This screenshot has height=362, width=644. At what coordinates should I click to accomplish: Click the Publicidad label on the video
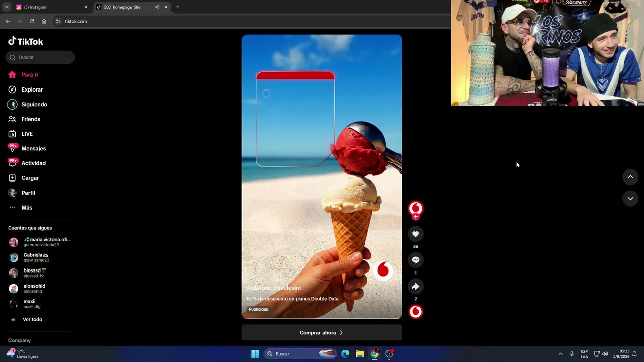[258, 309]
